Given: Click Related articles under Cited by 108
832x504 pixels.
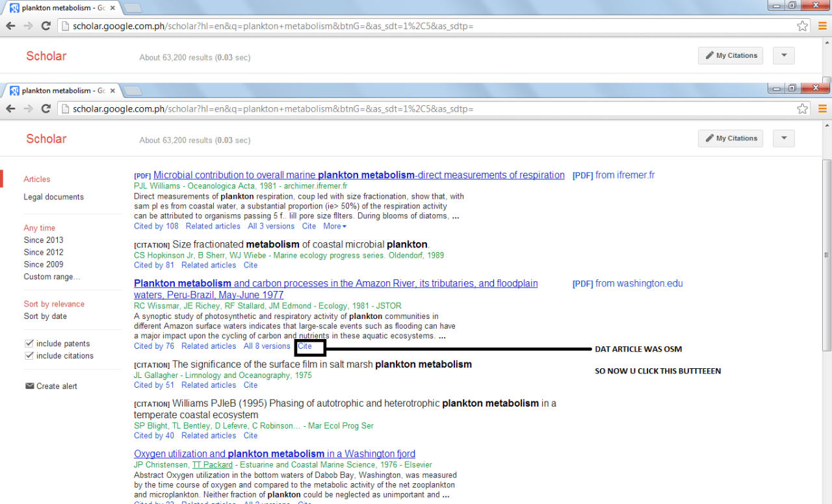Looking at the screenshot, I should pos(213,226).
